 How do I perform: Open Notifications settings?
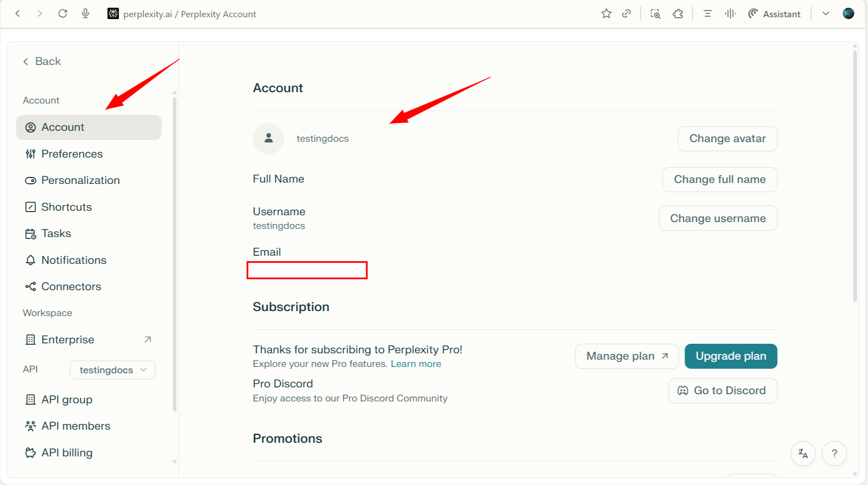89,260
